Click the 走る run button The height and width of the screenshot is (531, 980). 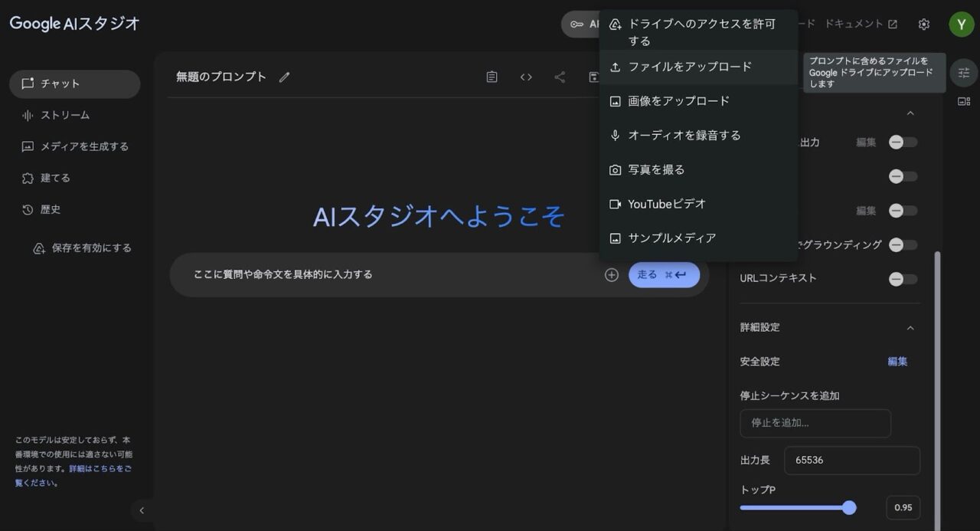(664, 275)
